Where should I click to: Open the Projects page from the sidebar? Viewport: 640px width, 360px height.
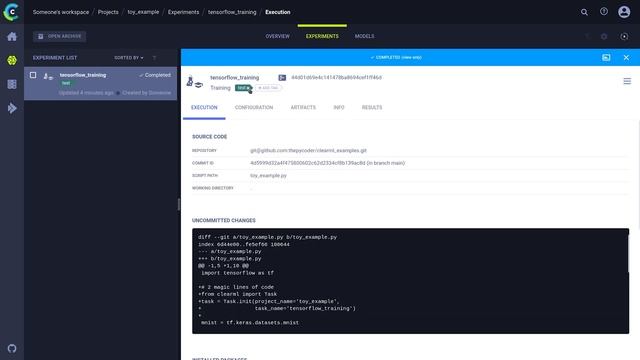12,60
